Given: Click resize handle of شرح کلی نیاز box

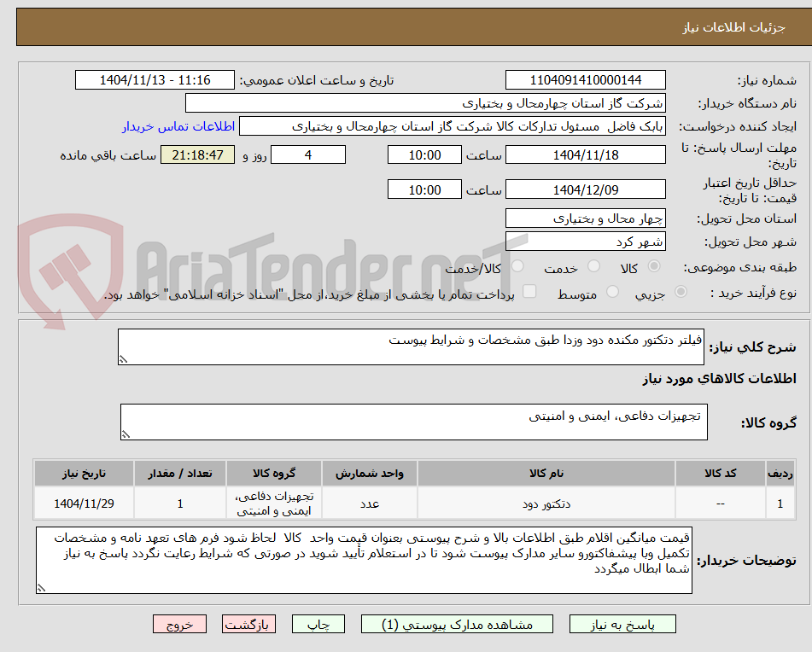Looking at the screenshot, I should click(123, 359).
